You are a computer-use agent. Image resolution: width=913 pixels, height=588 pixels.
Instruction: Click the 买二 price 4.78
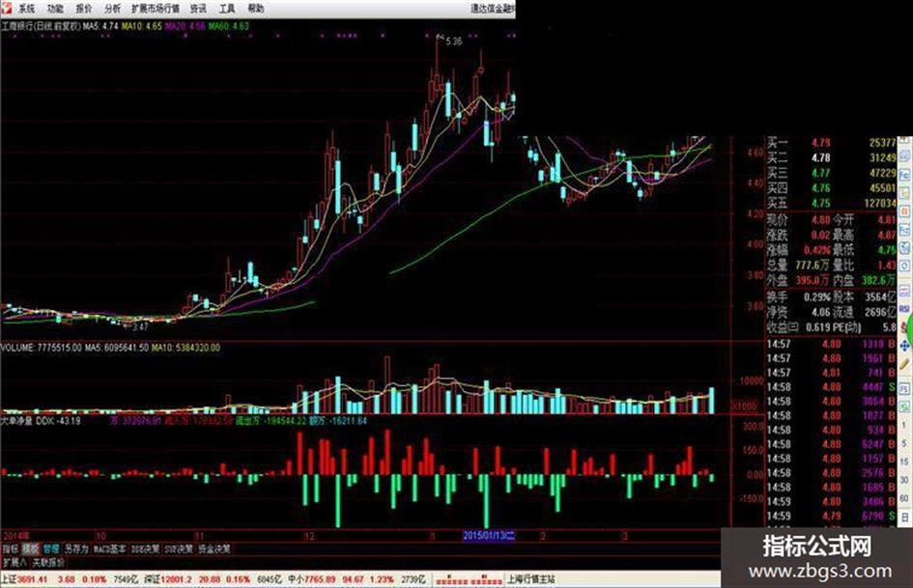(x=821, y=157)
